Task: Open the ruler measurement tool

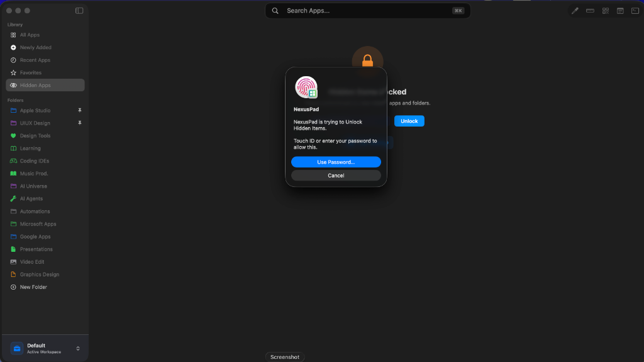Action: click(590, 11)
